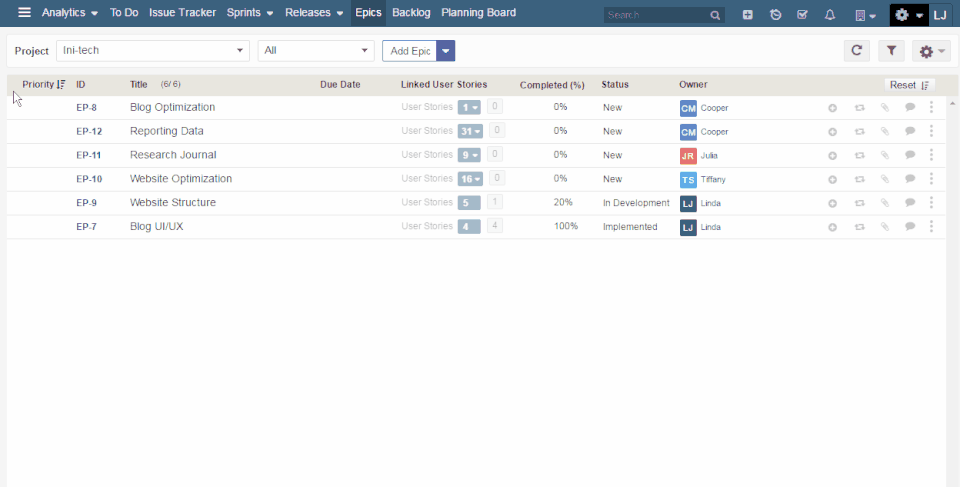Screen dimensions: 960x487
Task: Open the All filter dropdown
Action: point(316,51)
